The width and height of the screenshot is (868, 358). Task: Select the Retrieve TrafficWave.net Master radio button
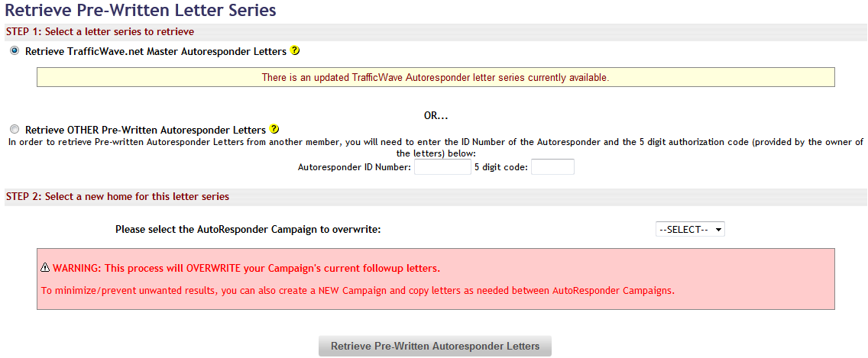[15, 51]
